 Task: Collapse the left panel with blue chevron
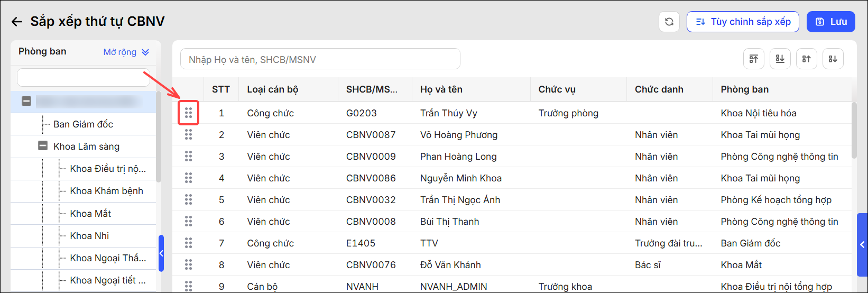point(161,253)
